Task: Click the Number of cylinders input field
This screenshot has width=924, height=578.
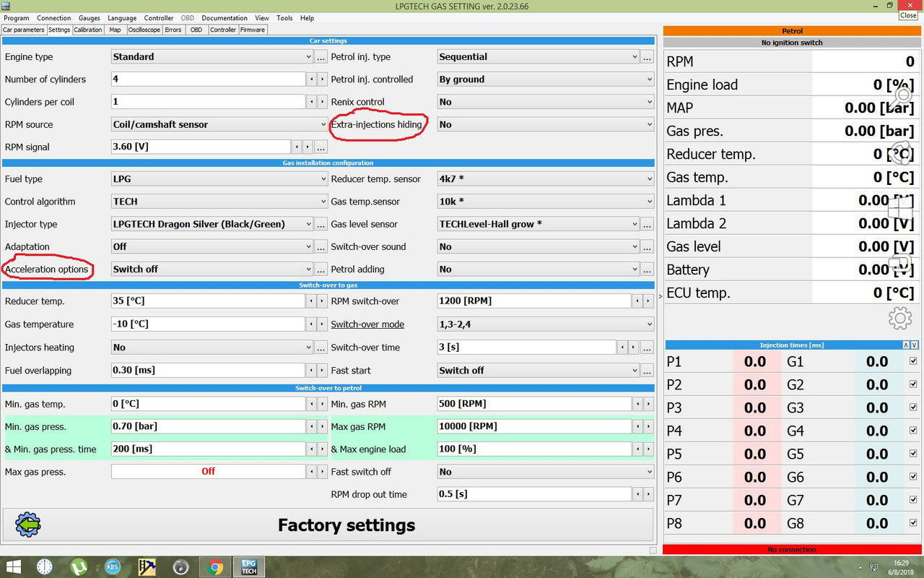Action: click(209, 79)
